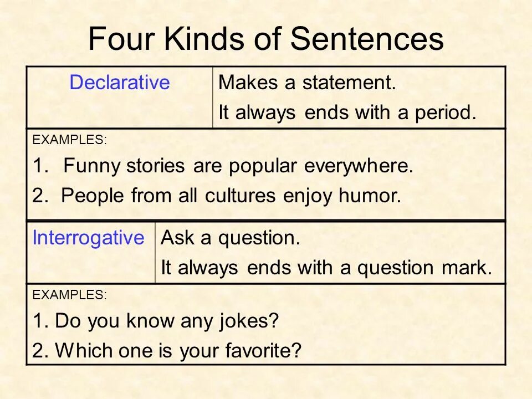Click line It always ends with a question mark.
The height and width of the screenshot is (399, 532).
pyautogui.click(x=326, y=268)
